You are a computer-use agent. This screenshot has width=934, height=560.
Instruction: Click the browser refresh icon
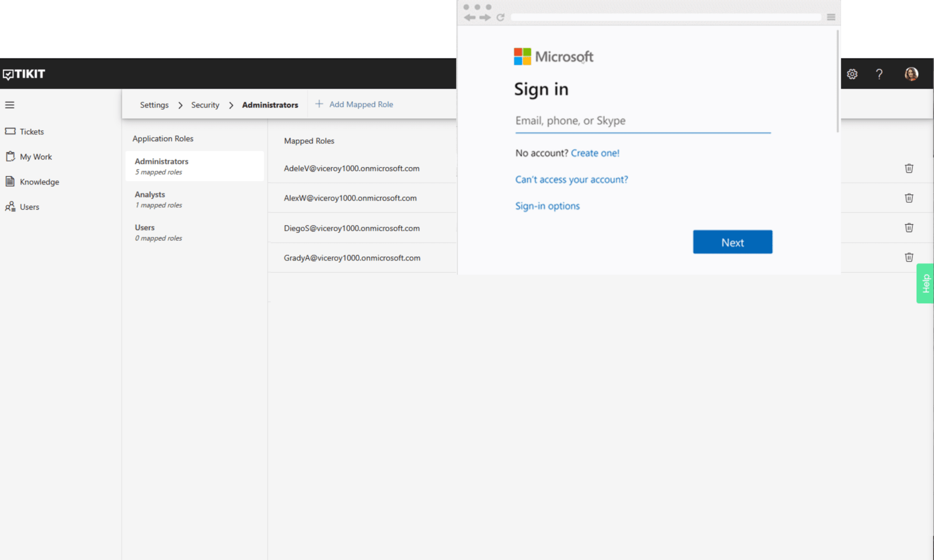[500, 17]
